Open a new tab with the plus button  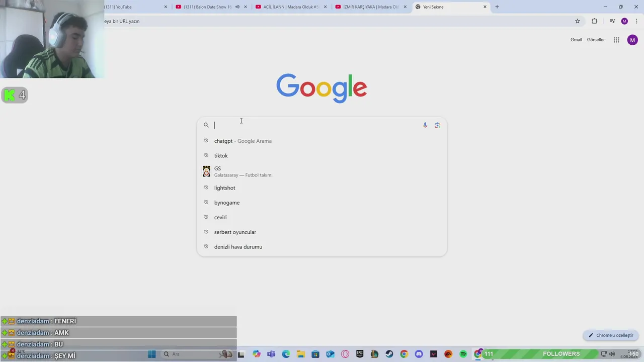(x=497, y=7)
